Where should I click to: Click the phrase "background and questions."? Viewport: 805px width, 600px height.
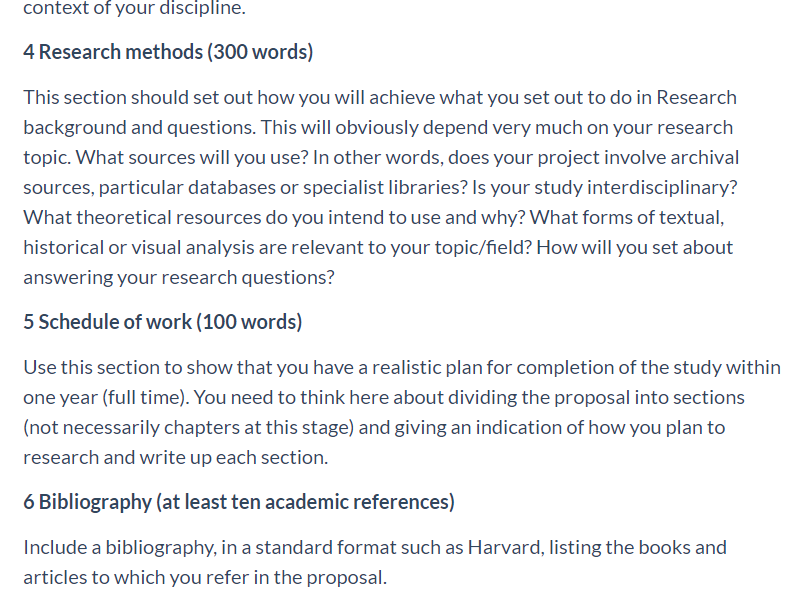pos(139,128)
